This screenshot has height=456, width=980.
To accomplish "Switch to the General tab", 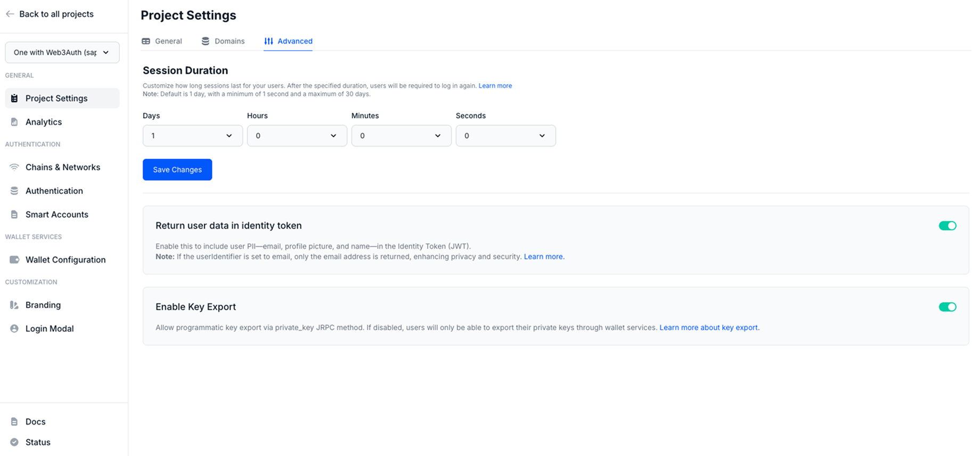I will tap(162, 41).
